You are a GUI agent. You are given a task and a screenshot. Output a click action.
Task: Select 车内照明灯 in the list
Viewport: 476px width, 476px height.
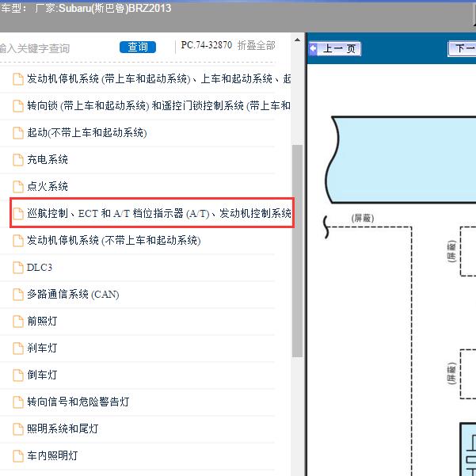(x=52, y=455)
